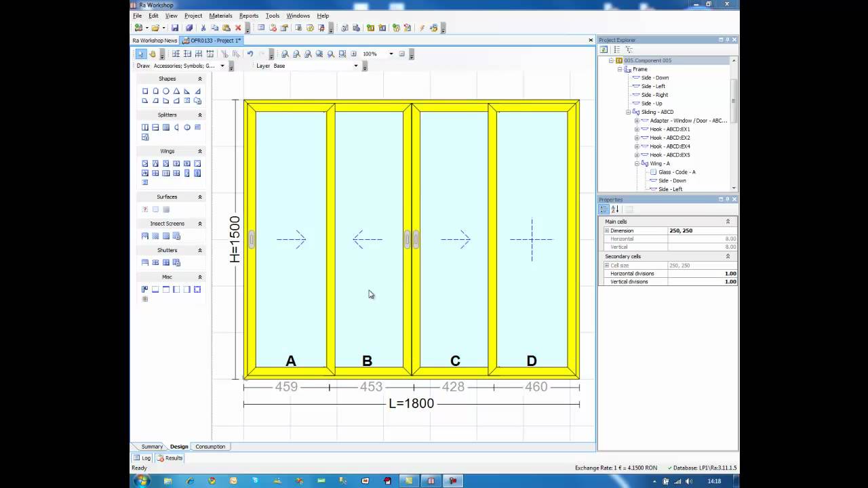This screenshot has width=868, height=488.
Task: Open the Draw accessories dropdown
Action: tap(221, 66)
